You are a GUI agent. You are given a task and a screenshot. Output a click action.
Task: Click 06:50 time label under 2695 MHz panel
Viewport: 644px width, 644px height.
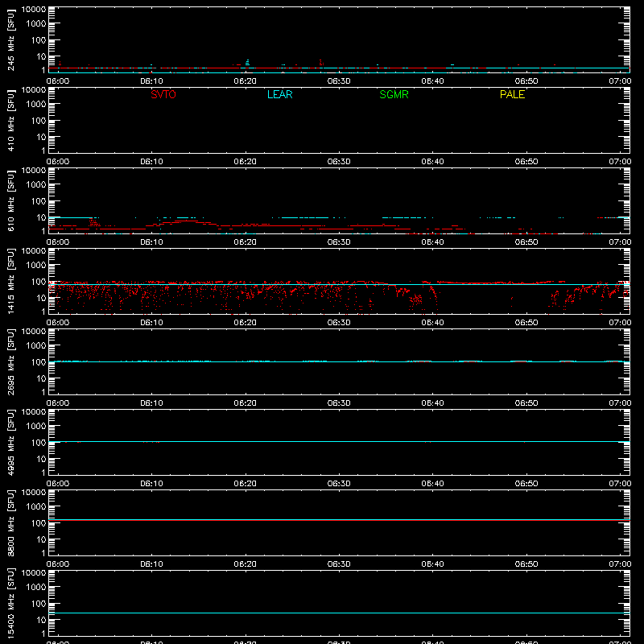click(526, 403)
